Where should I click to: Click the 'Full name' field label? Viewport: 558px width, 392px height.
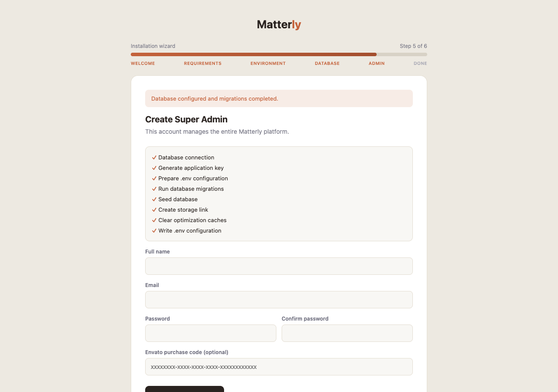157,252
